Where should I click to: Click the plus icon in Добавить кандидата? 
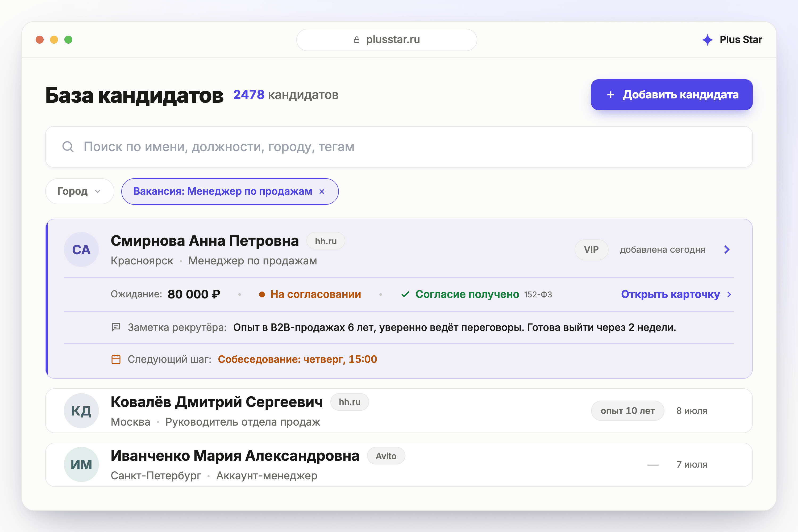611,95
